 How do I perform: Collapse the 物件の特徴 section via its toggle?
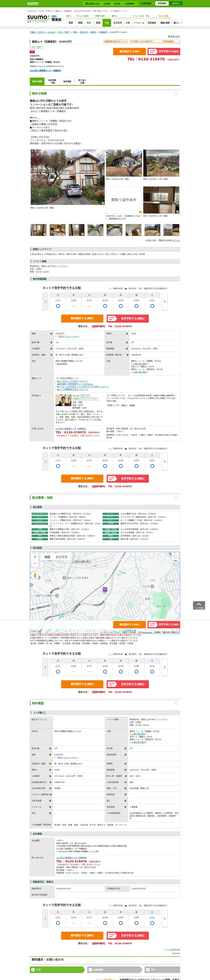176,93
